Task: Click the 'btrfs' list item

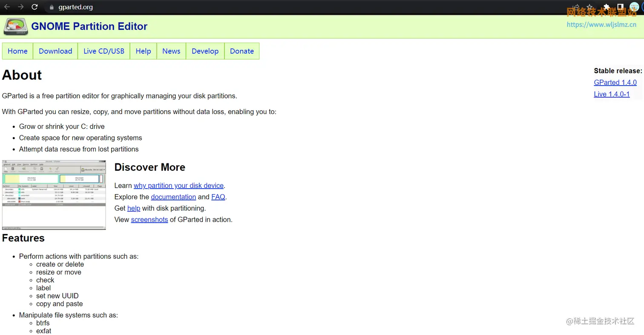Action: click(x=43, y=323)
